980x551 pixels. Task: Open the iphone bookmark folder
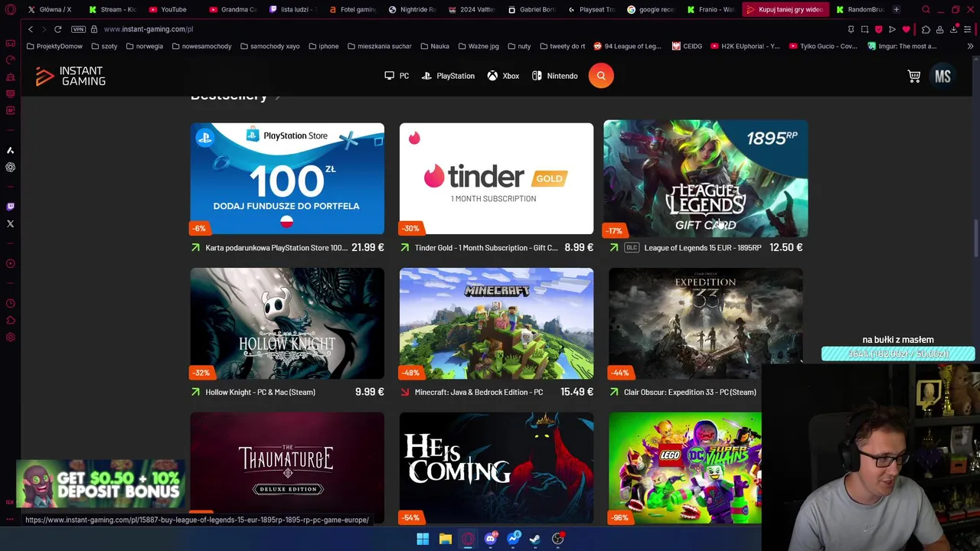[x=323, y=46]
